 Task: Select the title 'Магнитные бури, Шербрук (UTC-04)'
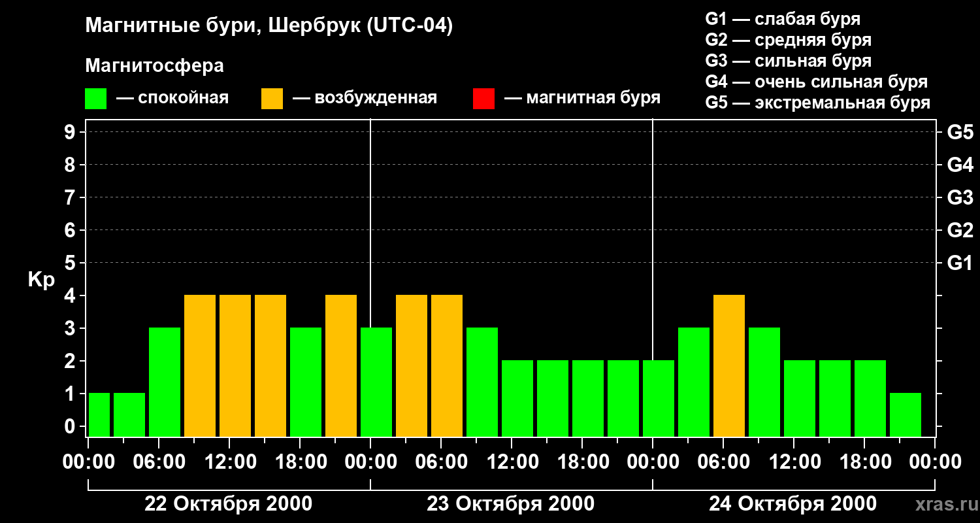point(269,27)
